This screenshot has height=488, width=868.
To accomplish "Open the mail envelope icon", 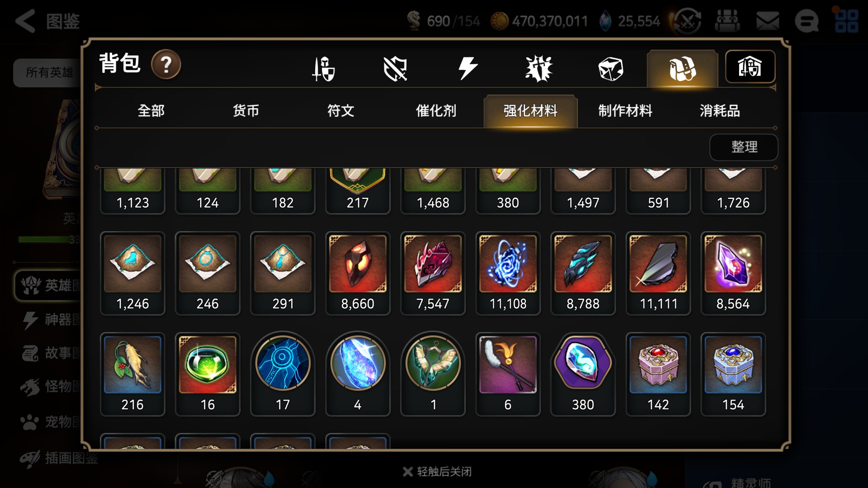I will [x=768, y=21].
